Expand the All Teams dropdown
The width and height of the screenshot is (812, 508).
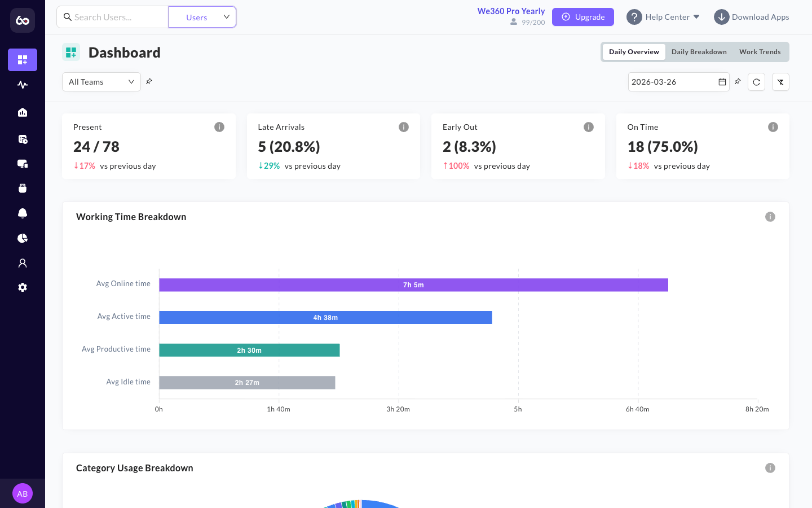pos(101,82)
